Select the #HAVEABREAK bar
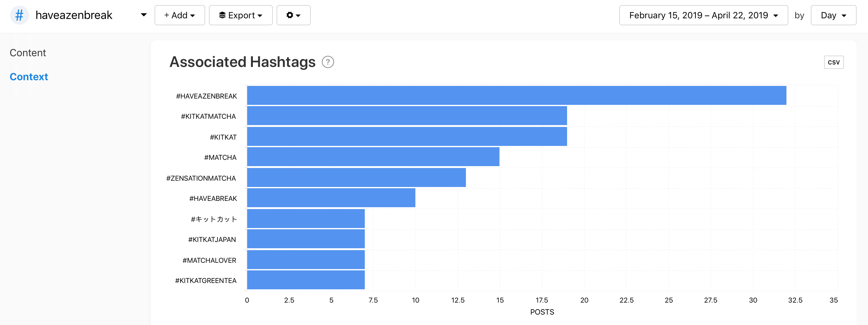868x325 pixels. [331, 198]
